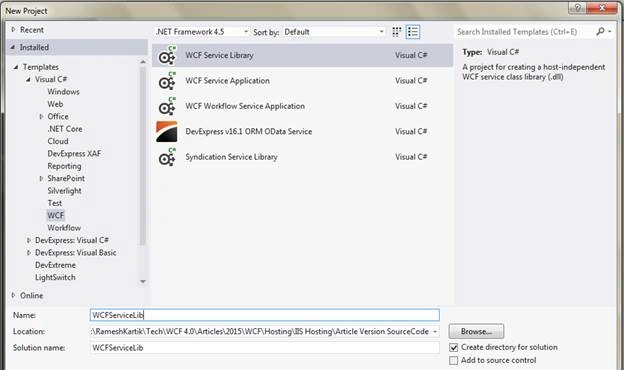624x370 pixels.
Task: Collapse the Installed section
Action: coord(12,47)
